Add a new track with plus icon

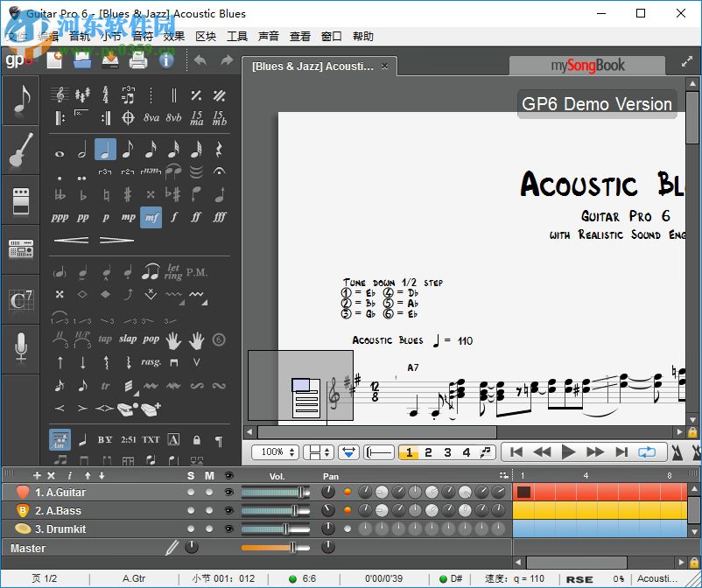click(x=37, y=475)
